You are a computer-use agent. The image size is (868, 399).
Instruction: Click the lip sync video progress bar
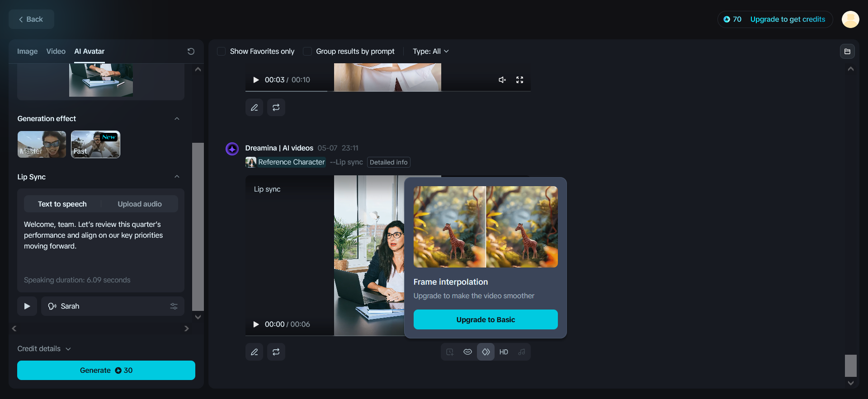(325, 336)
